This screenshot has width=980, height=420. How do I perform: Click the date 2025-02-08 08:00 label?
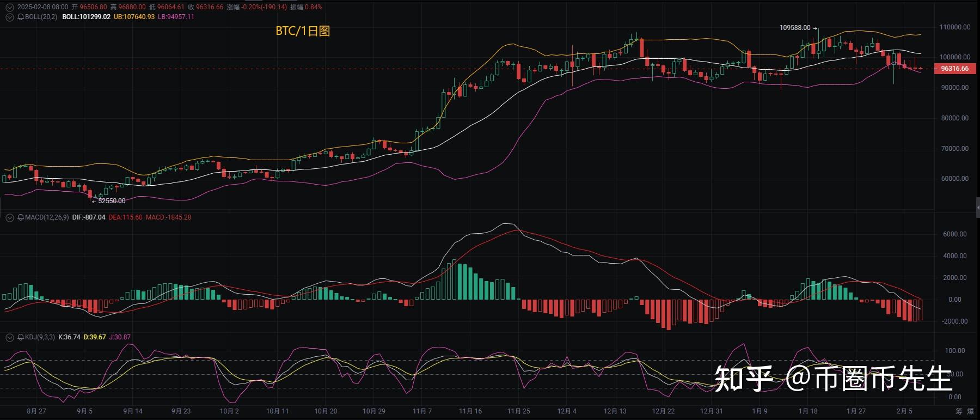42,7
